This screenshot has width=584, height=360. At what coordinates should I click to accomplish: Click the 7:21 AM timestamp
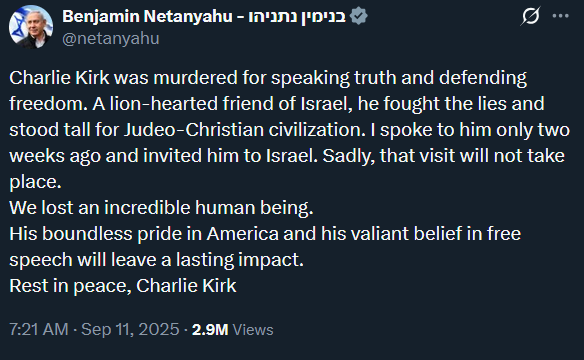[39, 329]
